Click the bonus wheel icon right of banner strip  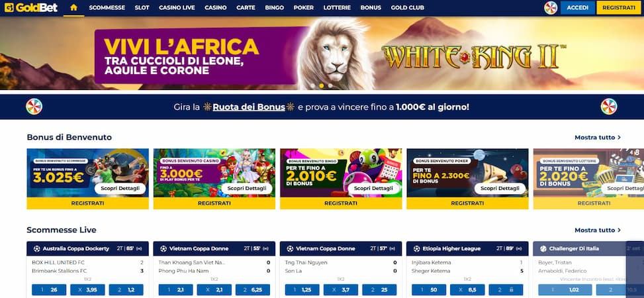coord(609,107)
